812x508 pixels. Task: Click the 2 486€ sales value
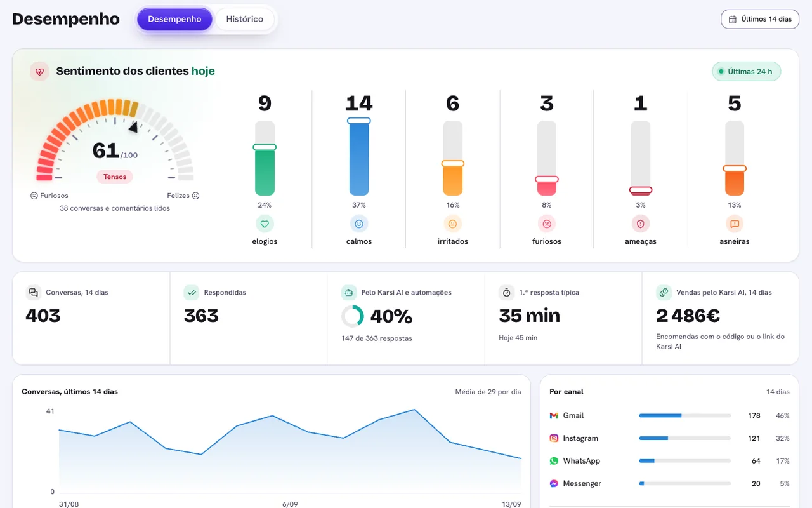(688, 316)
